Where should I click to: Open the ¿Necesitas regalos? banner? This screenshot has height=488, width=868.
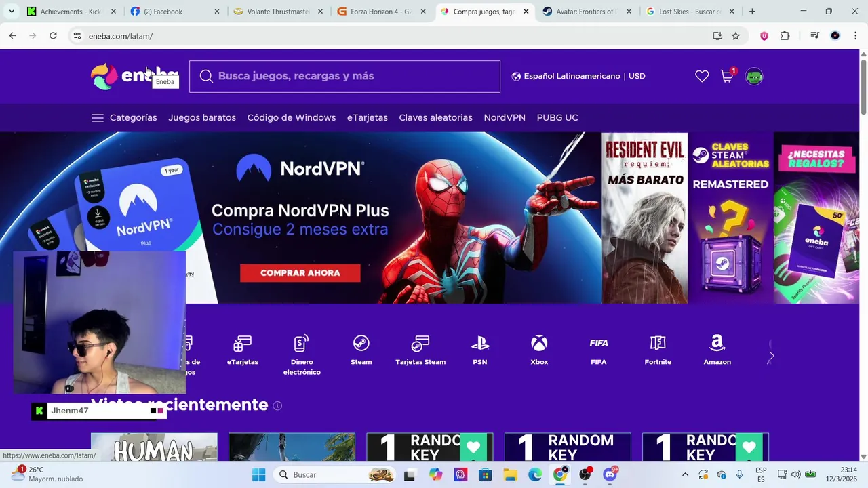[x=816, y=218]
